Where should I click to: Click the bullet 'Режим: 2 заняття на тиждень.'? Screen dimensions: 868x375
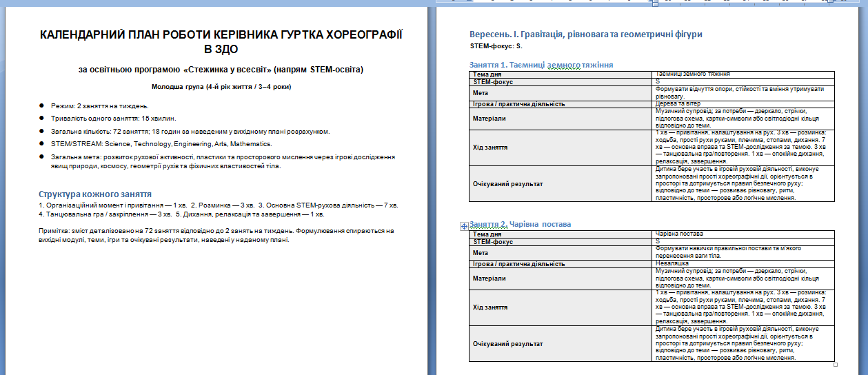(x=99, y=106)
